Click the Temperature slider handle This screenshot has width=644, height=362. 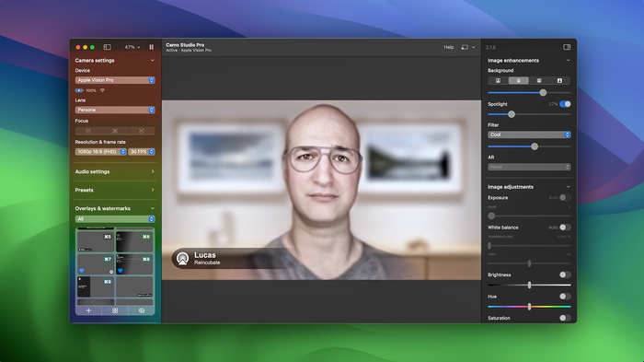(489, 246)
